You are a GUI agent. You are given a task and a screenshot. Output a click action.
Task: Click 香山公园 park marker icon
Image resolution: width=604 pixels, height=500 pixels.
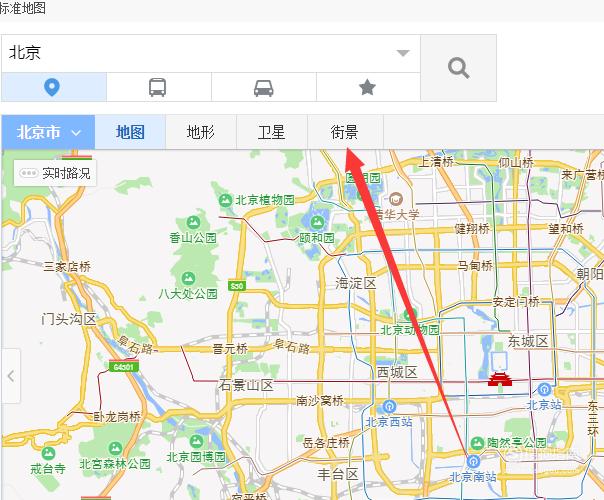[193, 222]
